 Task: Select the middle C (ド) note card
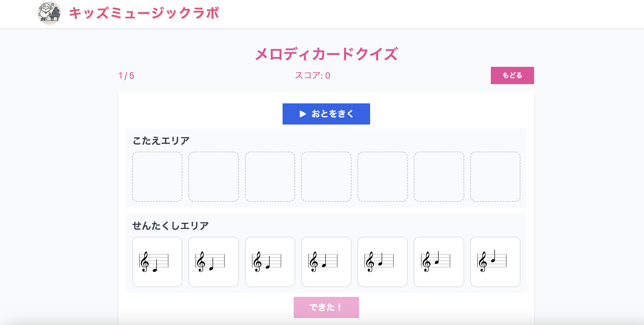point(157,262)
